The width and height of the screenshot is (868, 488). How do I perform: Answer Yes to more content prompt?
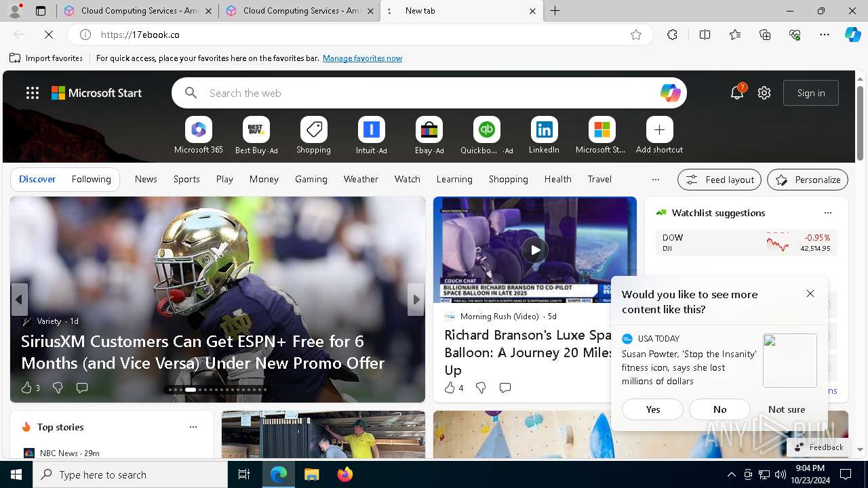(653, 409)
